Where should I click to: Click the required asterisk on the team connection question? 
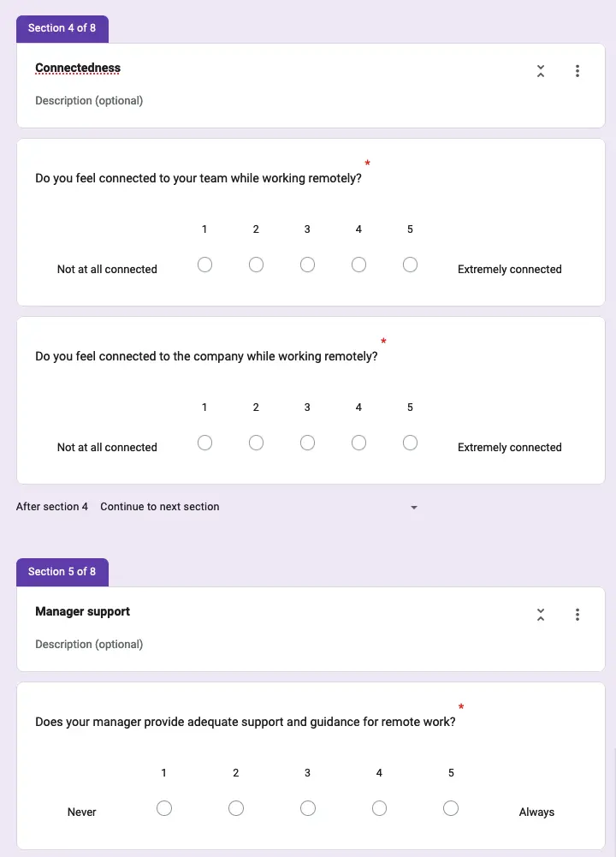pyautogui.click(x=366, y=163)
